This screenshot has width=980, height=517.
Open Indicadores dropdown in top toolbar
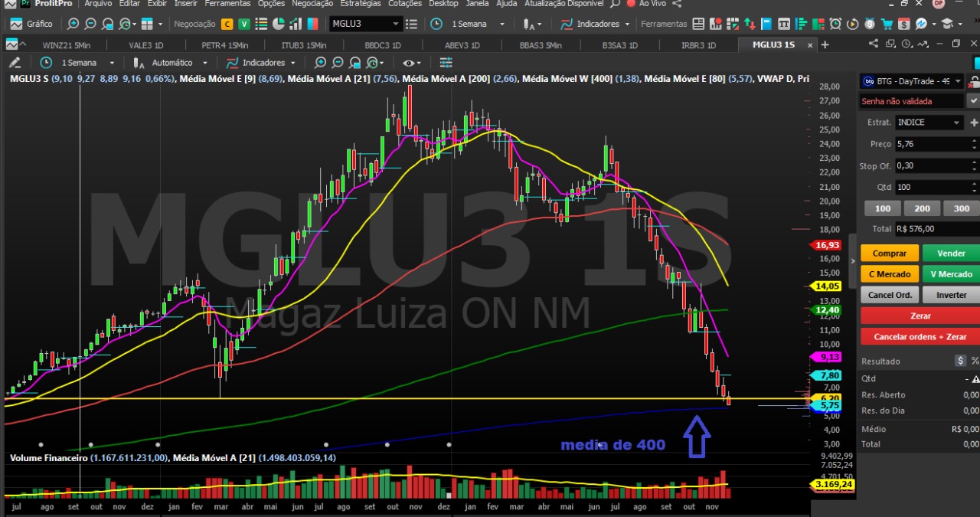point(627,24)
